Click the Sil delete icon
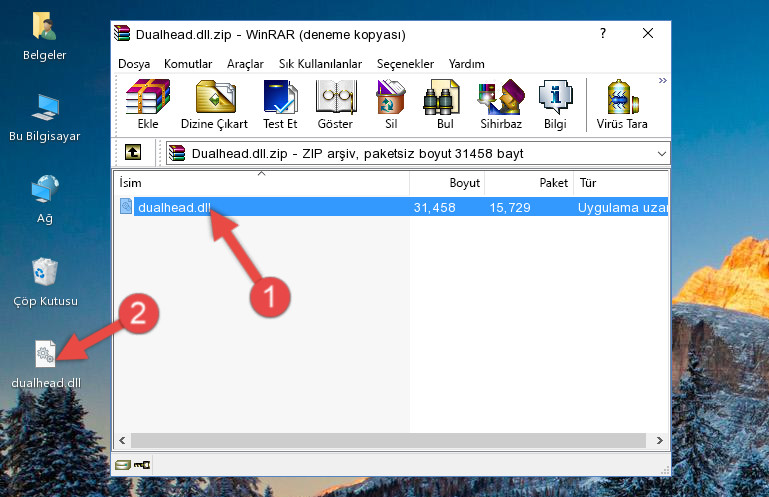Image resolution: width=769 pixels, height=497 pixels. click(391, 104)
